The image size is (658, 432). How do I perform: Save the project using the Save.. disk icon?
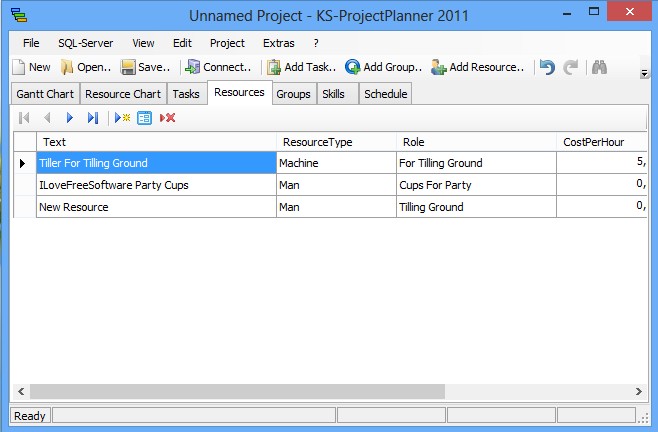[x=128, y=67]
